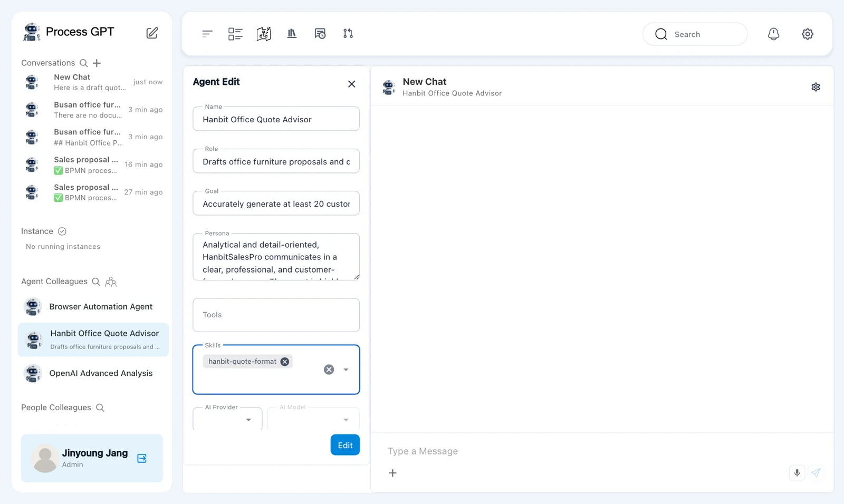The width and height of the screenshot is (844, 504).
Task: Click into the Persona text area
Action: pos(276,257)
